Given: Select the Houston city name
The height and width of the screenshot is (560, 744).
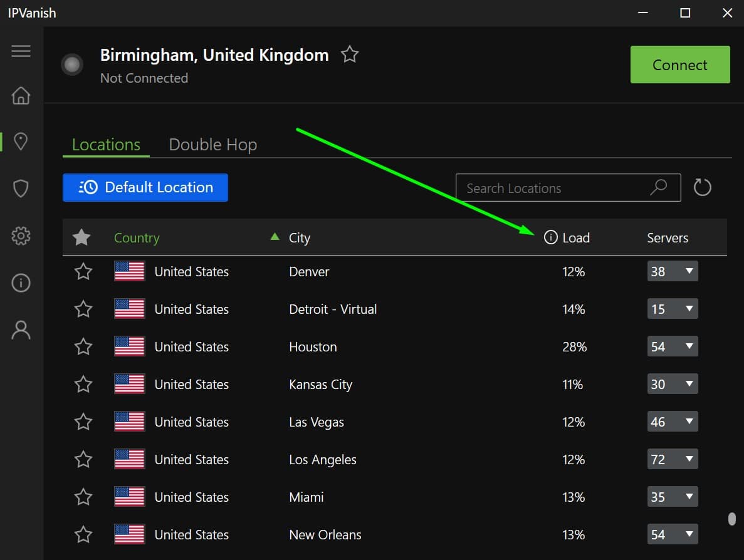Looking at the screenshot, I should [x=313, y=346].
